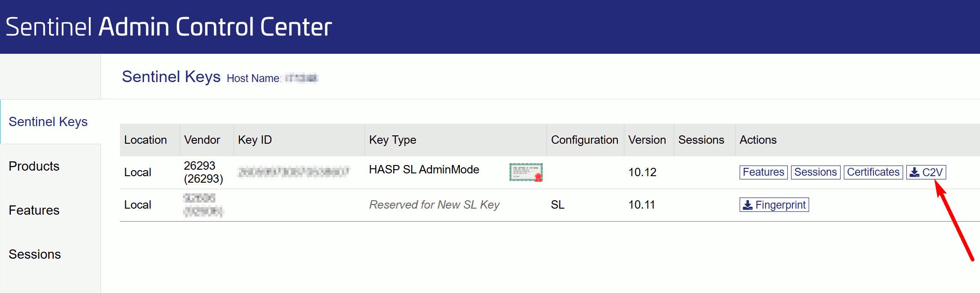Click the Configuration column header
Viewport: 980px width, 293px height.
coord(584,140)
